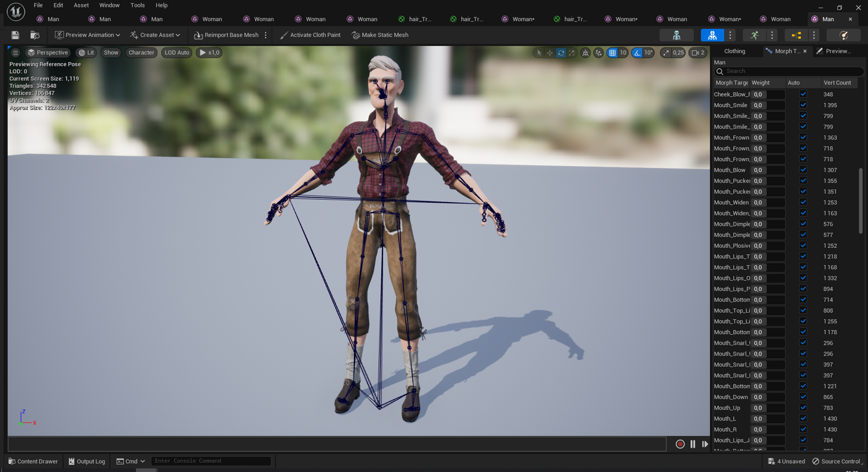Click the Character button in viewport
The height and width of the screenshot is (472, 868).
coord(141,53)
